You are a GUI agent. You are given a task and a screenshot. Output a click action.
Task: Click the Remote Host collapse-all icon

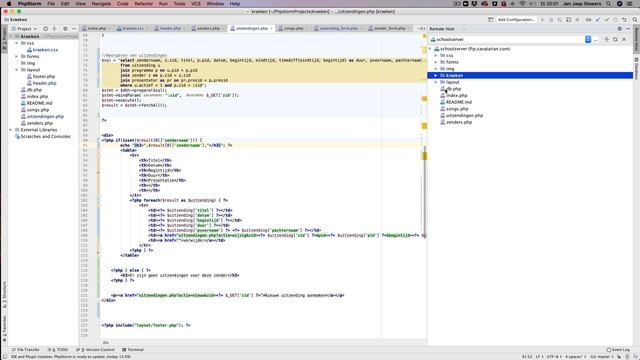point(607,40)
